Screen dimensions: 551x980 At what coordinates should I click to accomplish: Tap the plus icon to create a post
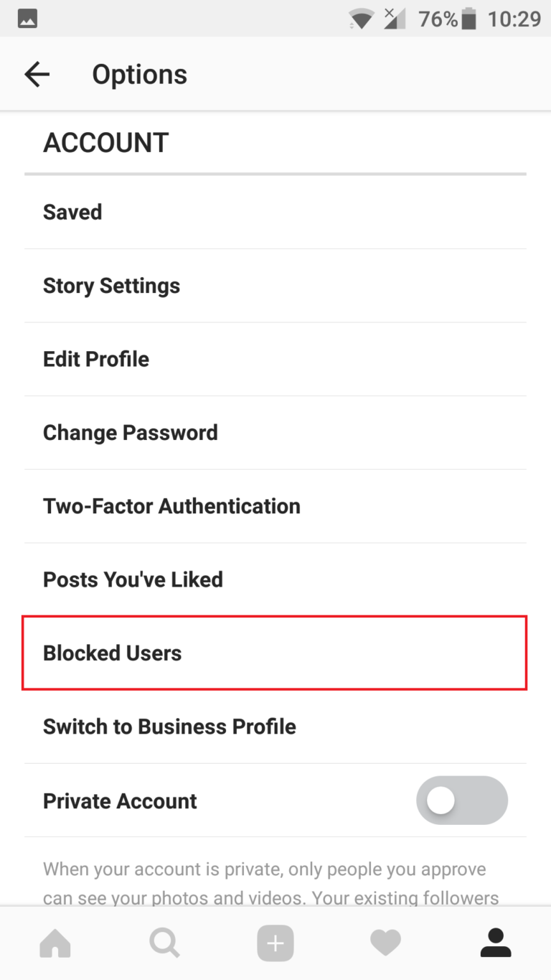[275, 943]
